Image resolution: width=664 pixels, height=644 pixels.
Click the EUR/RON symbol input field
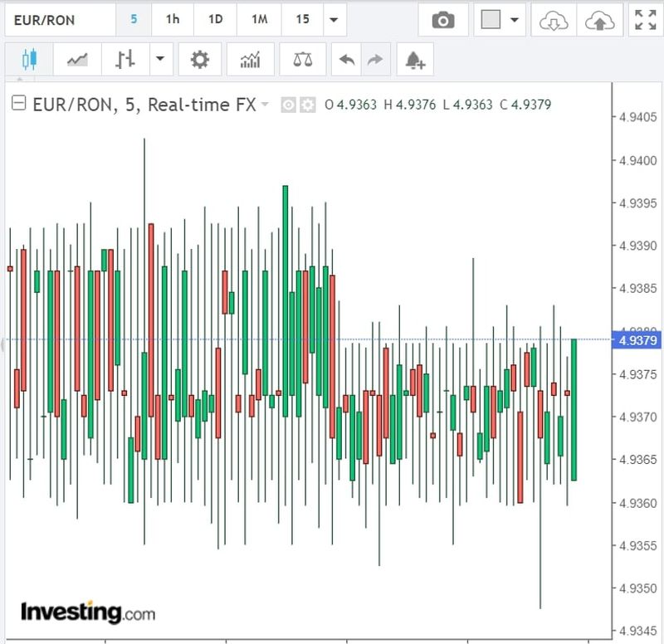pos(58,20)
